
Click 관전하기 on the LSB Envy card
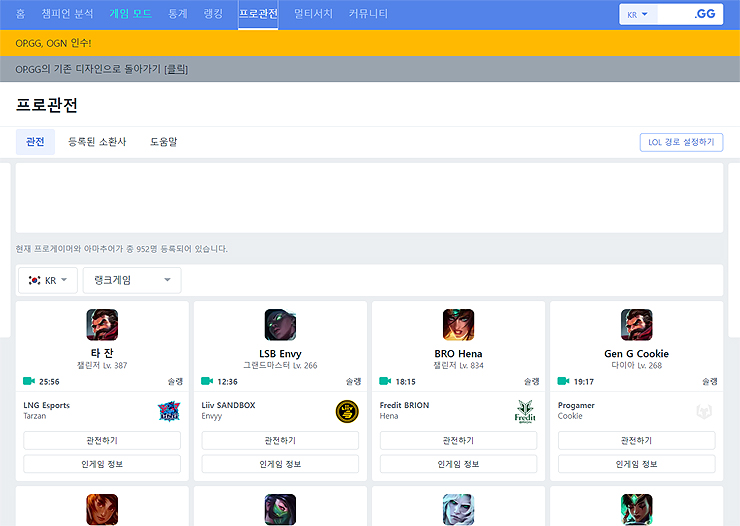280,440
